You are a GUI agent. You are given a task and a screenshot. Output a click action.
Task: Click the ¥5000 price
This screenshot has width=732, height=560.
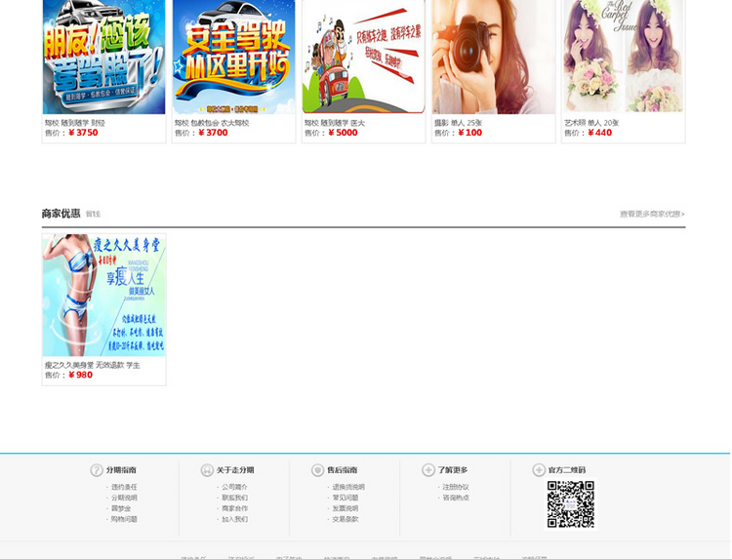click(343, 133)
